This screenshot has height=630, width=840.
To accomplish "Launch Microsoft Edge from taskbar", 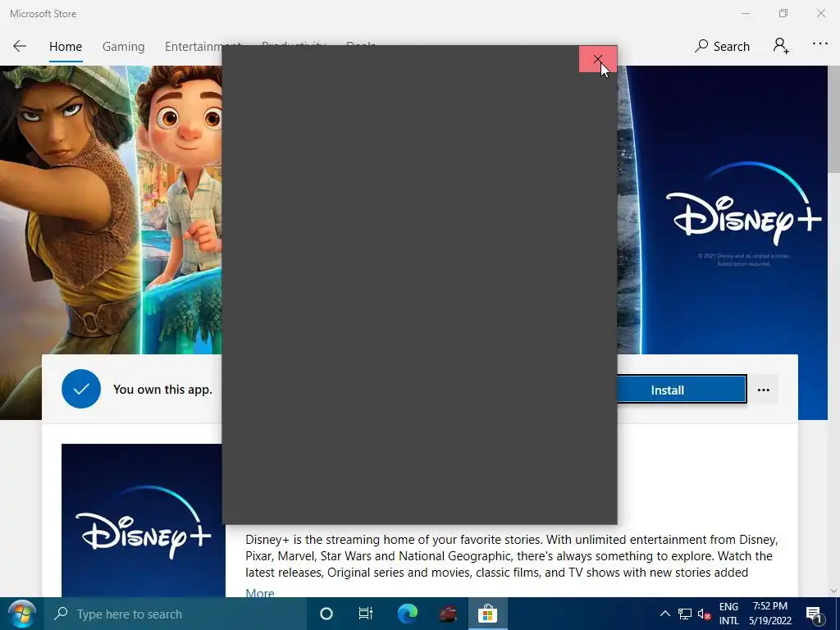I will click(x=407, y=614).
